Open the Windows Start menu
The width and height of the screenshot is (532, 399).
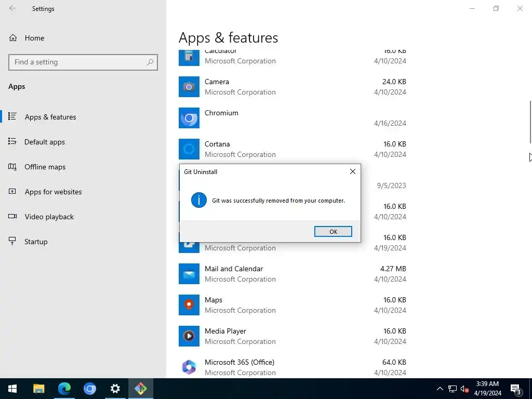pyautogui.click(x=12, y=389)
